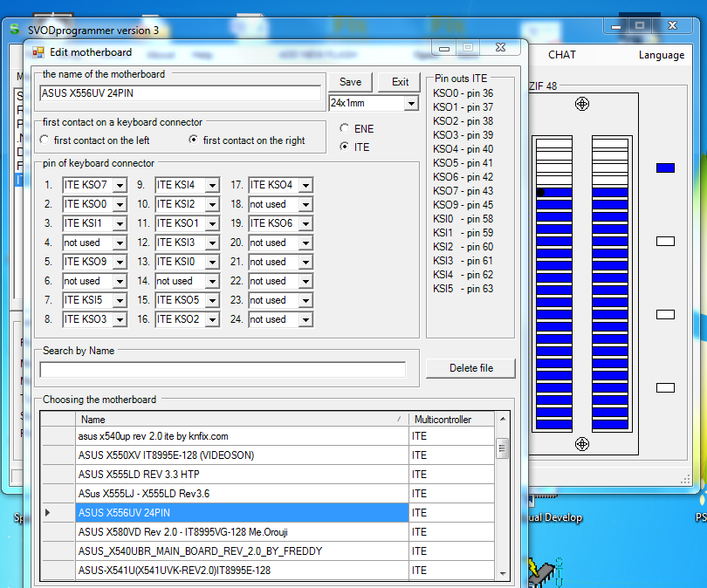Screen dimensions: 707x588
Task: Select ASUS X550XV IT8995E-128 row in list
Action: tap(242, 455)
